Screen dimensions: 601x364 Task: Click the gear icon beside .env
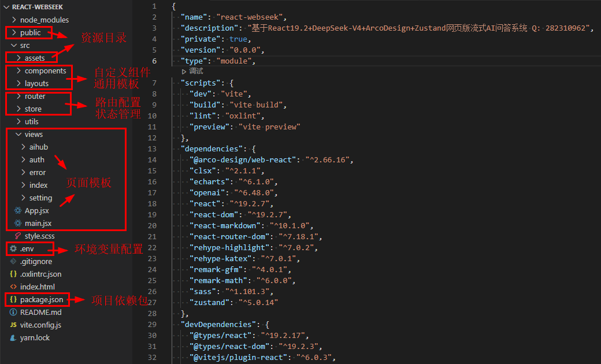click(x=13, y=248)
